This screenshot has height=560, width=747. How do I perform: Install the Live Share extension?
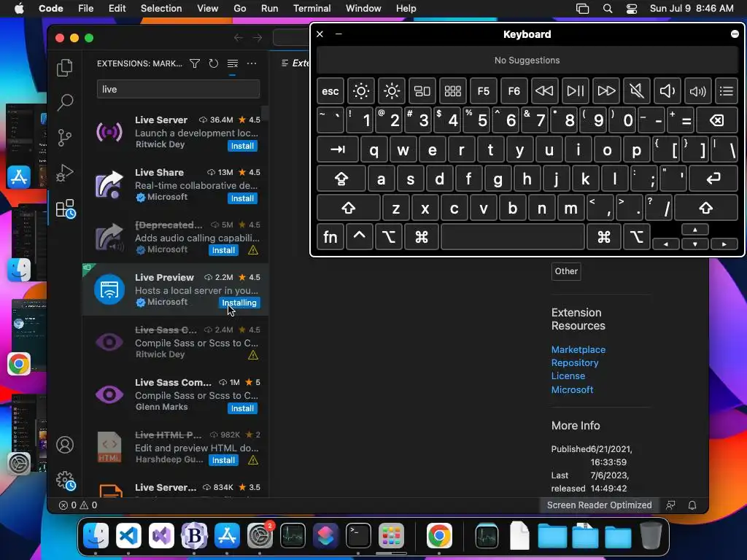tap(242, 198)
